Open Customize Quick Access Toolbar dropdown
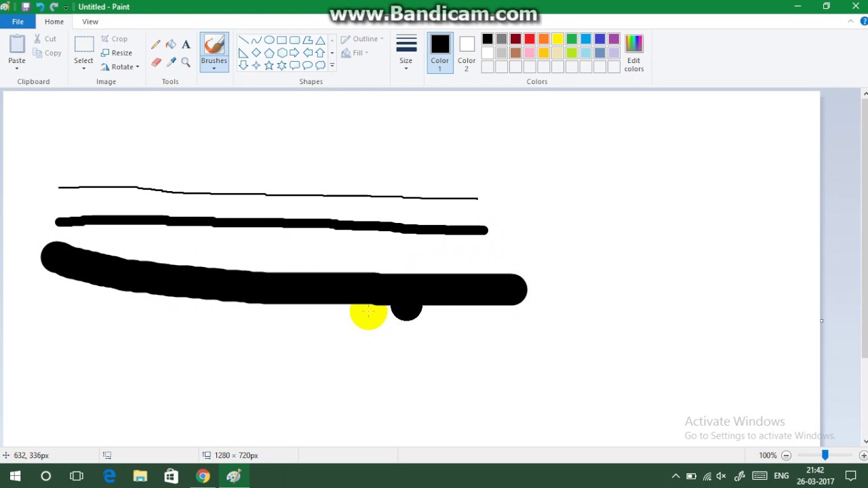Screen dimensions: 868x488 coord(66,7)
